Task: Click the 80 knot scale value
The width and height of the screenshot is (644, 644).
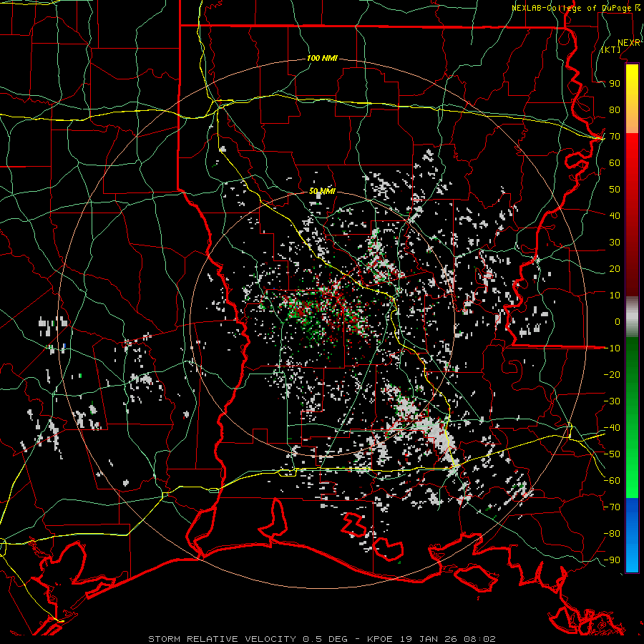Action: pyautogui.click(x=615, y=110)
